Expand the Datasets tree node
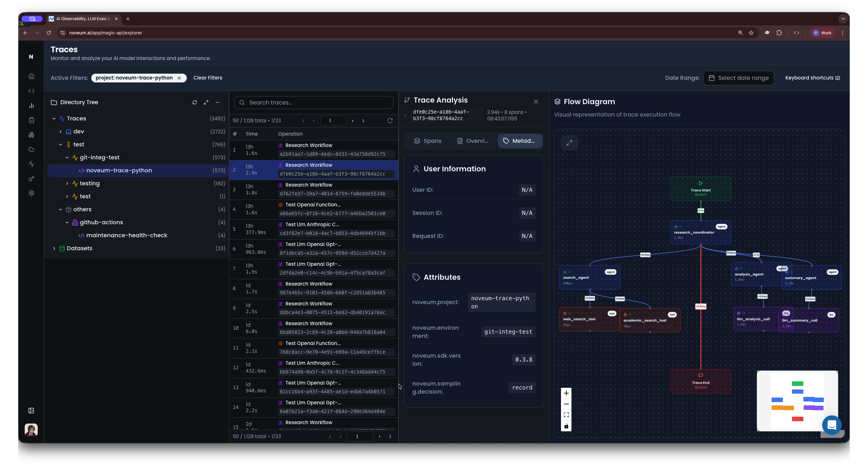868x467 pixels. [x=54, y=249]
